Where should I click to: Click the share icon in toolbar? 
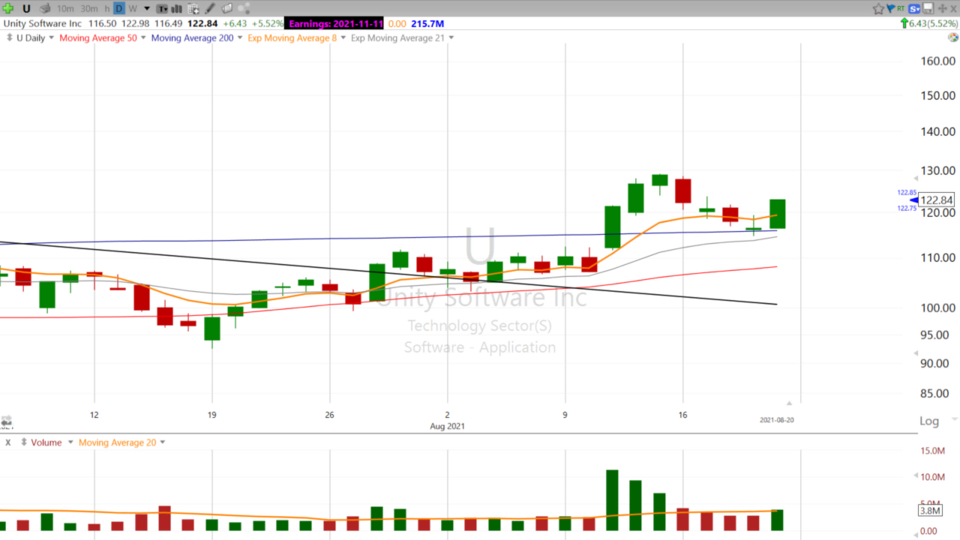[x=244, y=9]
